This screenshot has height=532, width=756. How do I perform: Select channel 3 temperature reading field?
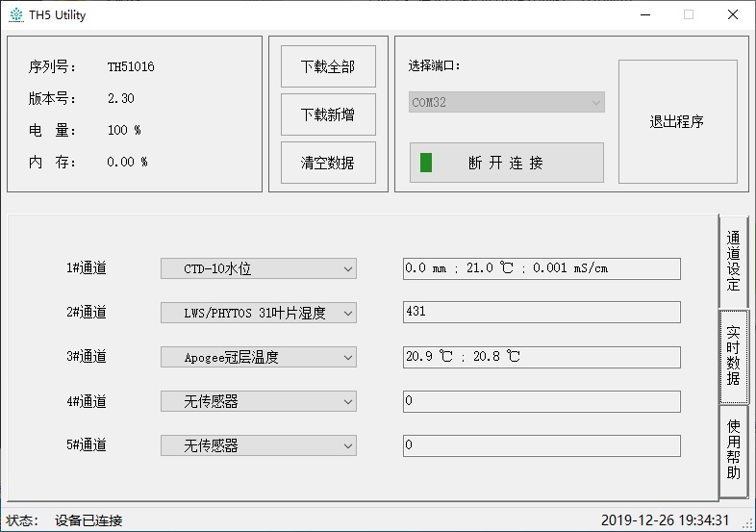click(x=541, y=357)
